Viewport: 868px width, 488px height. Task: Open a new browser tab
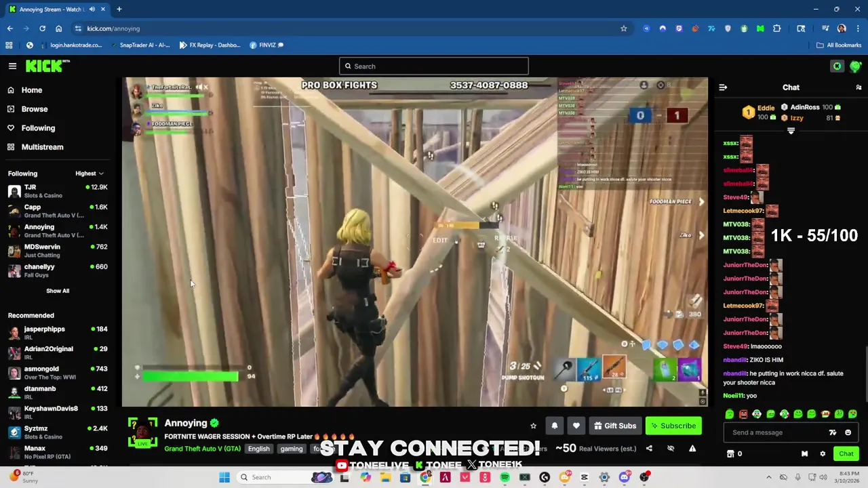click(x=119, y=9)
